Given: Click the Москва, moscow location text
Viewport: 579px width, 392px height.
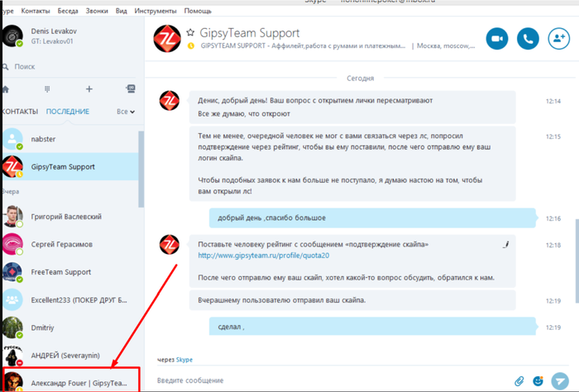Looking at the screenshot, I should pos(446,45).
